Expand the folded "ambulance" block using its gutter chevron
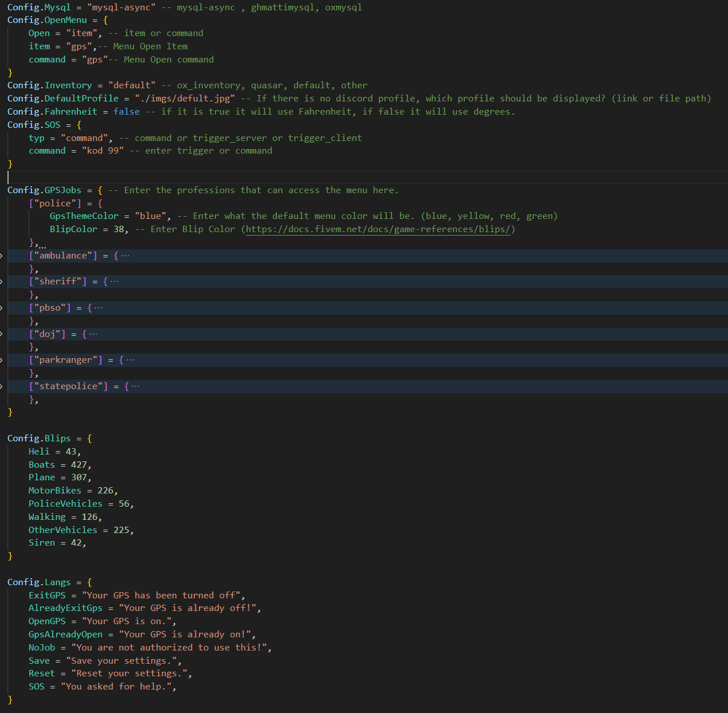The width and height of the screenshot is (728, 713). tap(2, 256)
